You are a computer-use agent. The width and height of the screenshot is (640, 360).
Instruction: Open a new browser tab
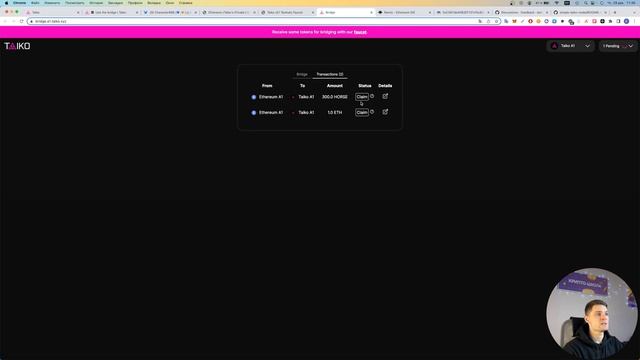615,12
